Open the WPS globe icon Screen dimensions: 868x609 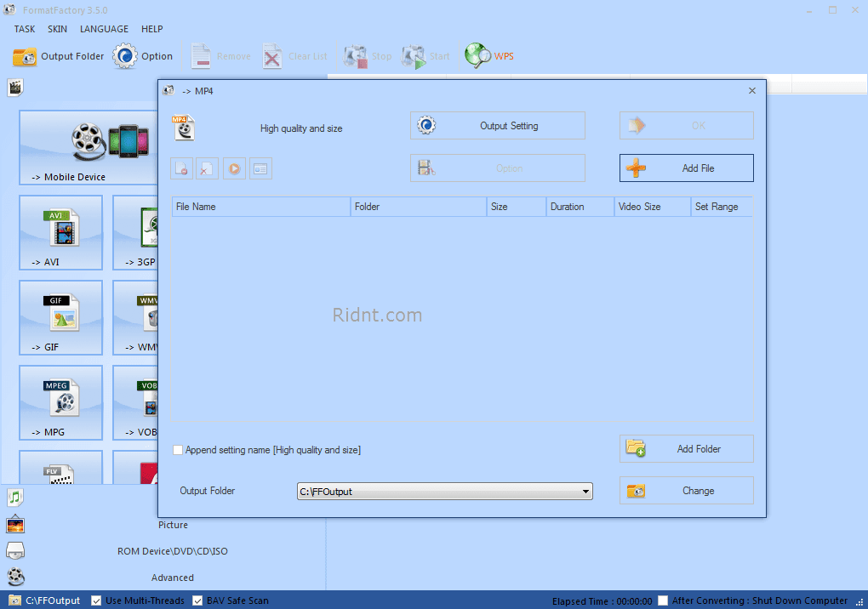pyautogui.click(x=477, y=56)
